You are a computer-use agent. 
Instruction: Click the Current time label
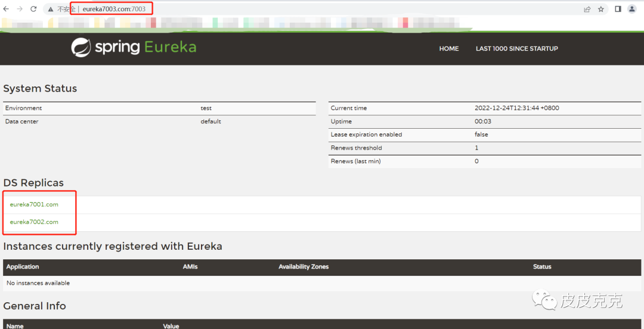(349, 108)
